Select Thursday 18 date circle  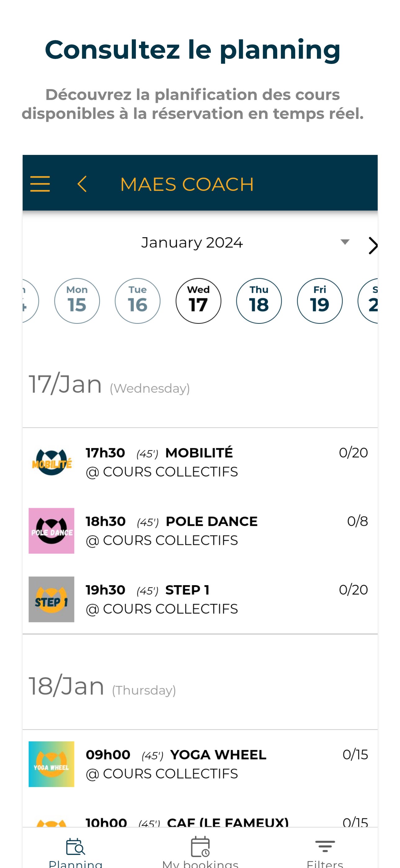[x=259, y=301]
